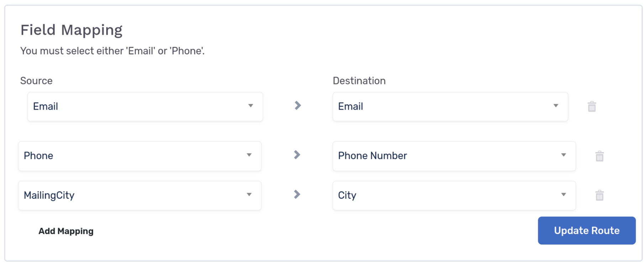Open the source MailingCity dropdown
The width and height of the screenshot is (644, 266).
140,195
